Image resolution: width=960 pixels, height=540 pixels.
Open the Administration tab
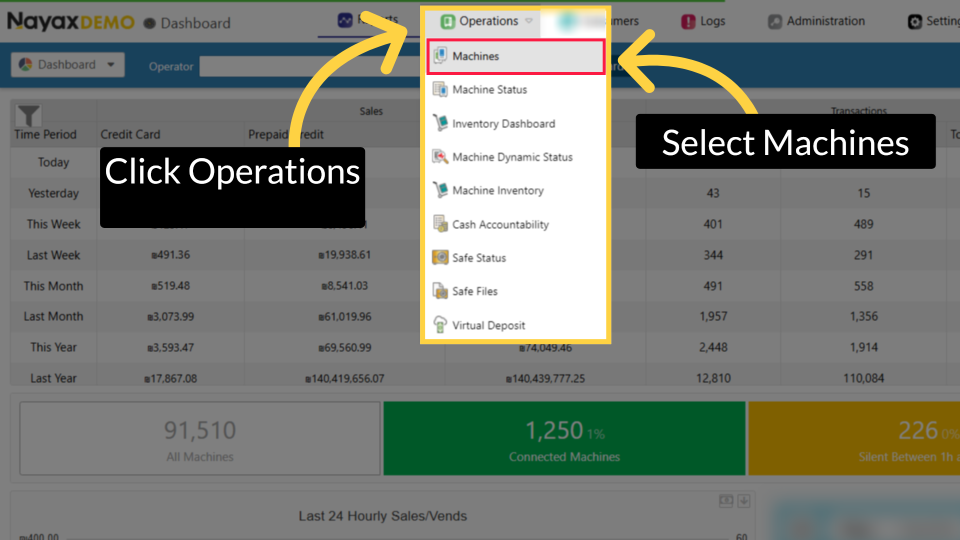click(x=817, y=21)
